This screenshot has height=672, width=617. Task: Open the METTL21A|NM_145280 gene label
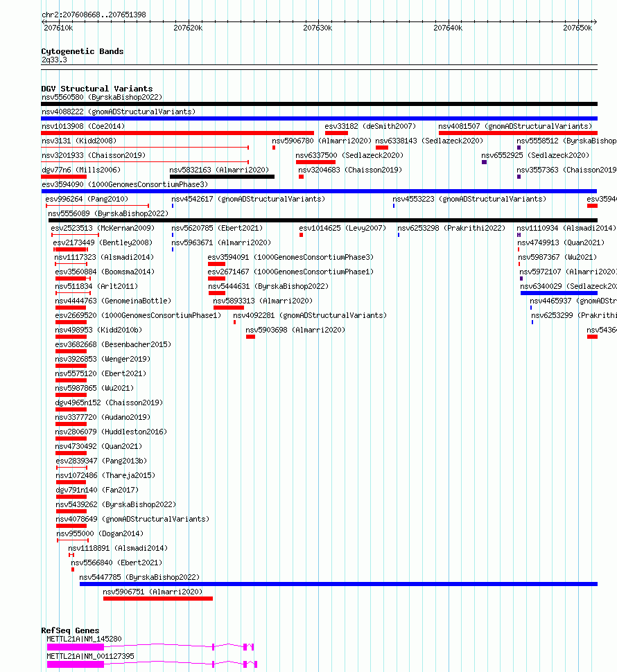(84, 639)
